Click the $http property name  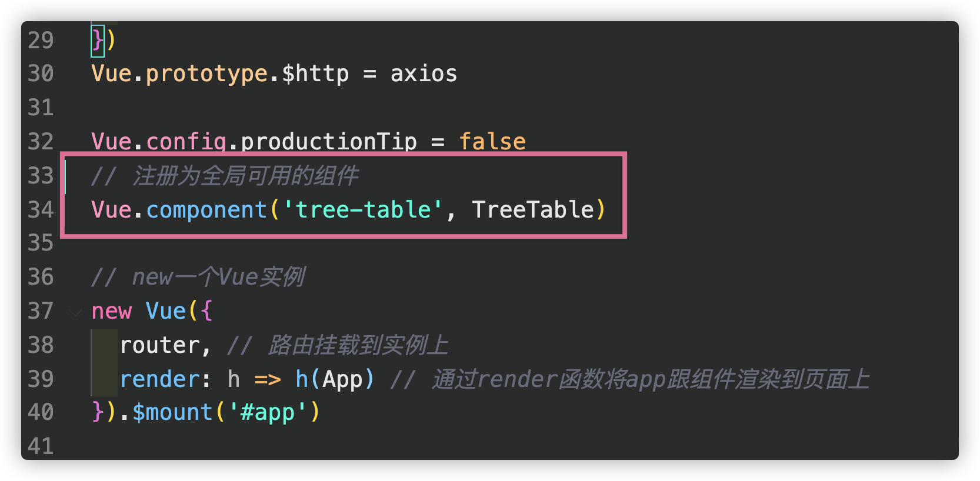point(315,74)
